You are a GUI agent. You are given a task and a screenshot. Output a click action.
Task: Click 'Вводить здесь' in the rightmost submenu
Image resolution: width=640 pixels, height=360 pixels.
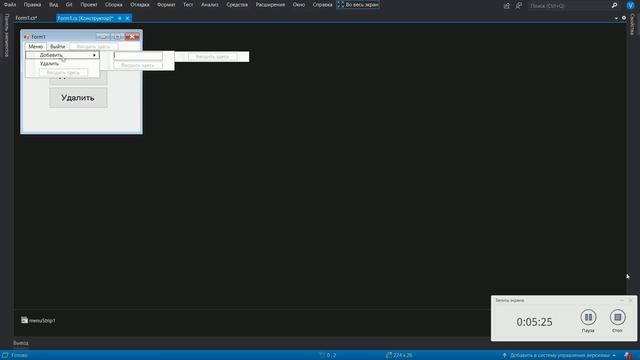212,57
